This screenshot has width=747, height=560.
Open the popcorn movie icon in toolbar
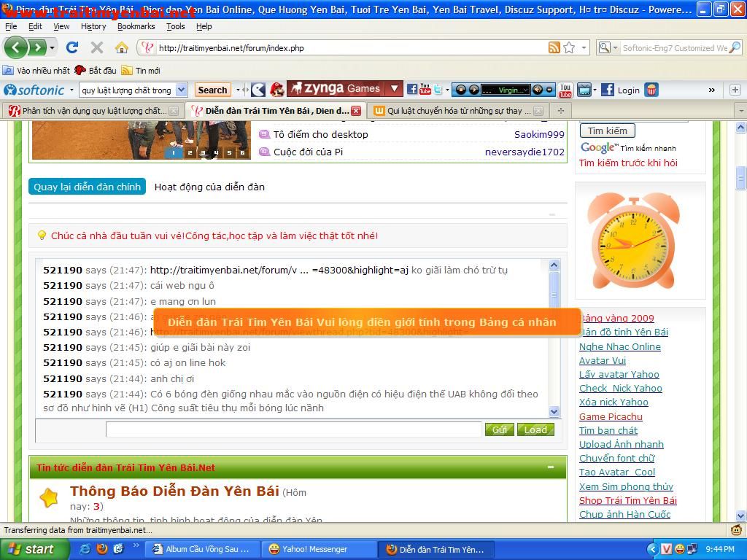coord(651,90)
